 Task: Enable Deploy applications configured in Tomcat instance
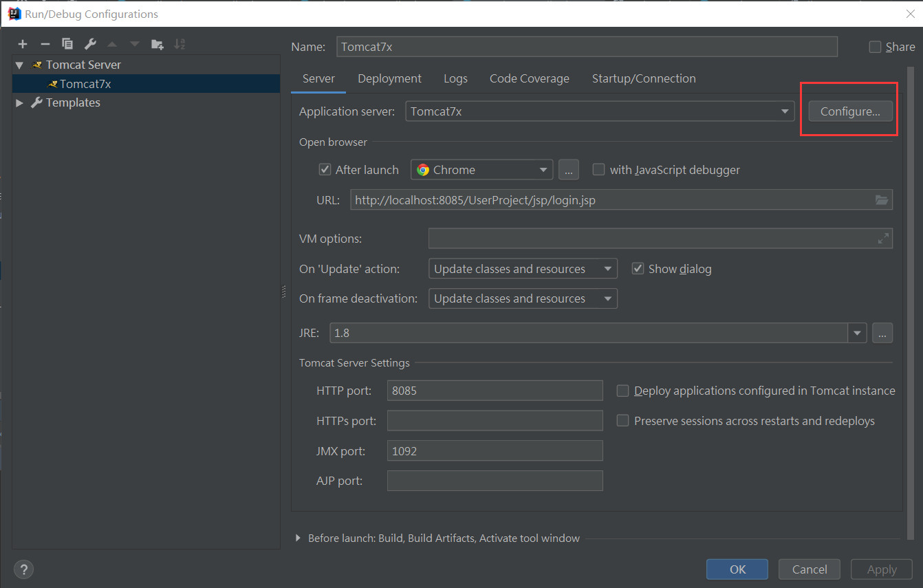[622, 391]
